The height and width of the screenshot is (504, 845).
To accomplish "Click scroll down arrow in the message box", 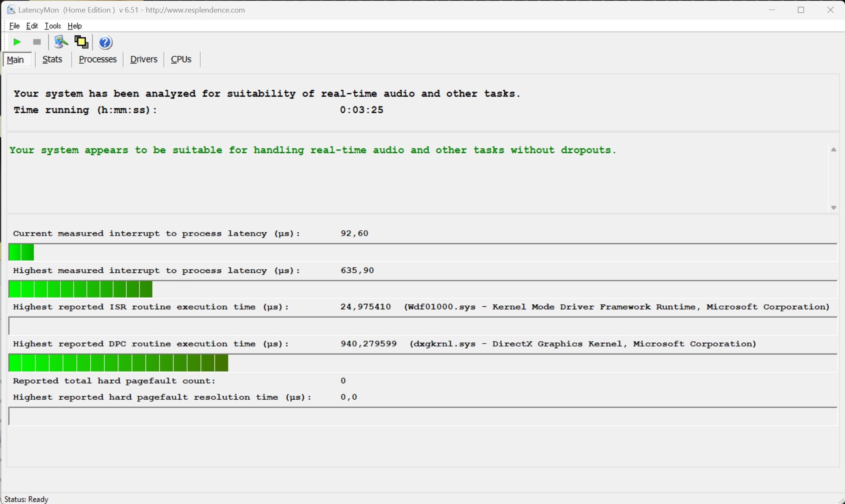I will coord(833,208).
